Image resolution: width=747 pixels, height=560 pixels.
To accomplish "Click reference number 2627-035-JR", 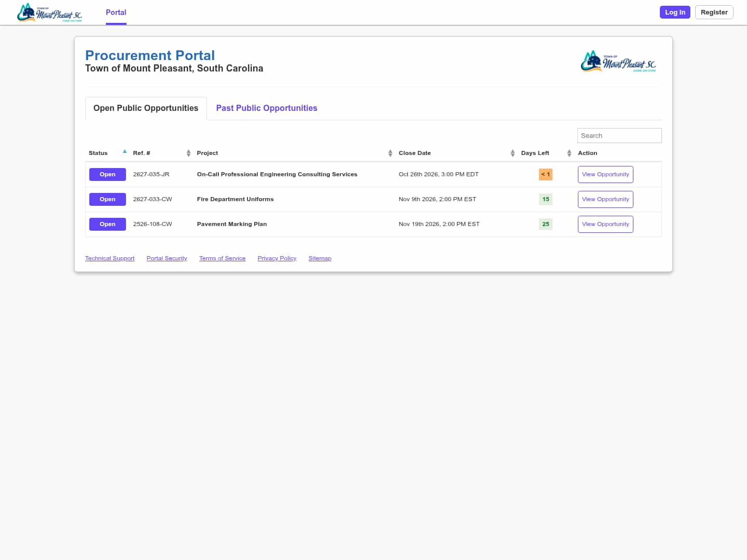I will tap(151, 175).
